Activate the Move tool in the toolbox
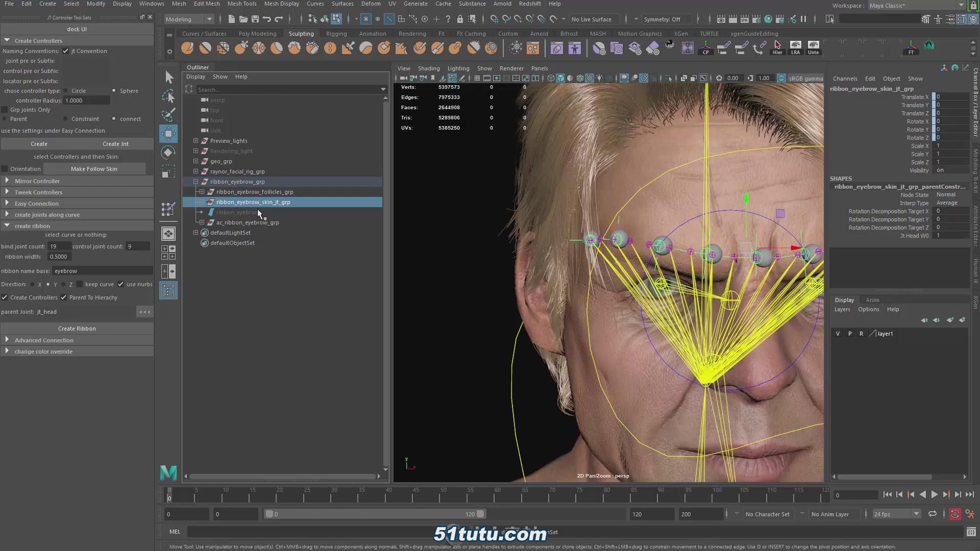This screenshot has width=980, height=551. (x=168, y=134)
